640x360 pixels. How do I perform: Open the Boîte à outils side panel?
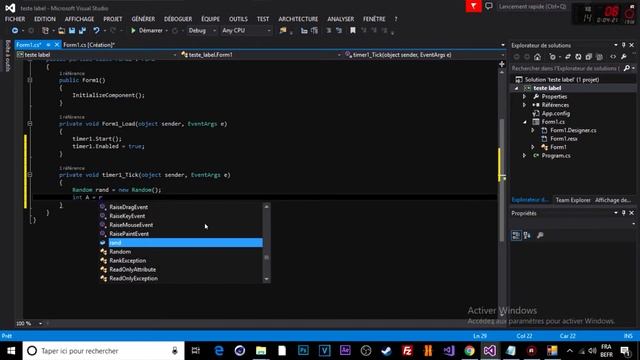7,56
